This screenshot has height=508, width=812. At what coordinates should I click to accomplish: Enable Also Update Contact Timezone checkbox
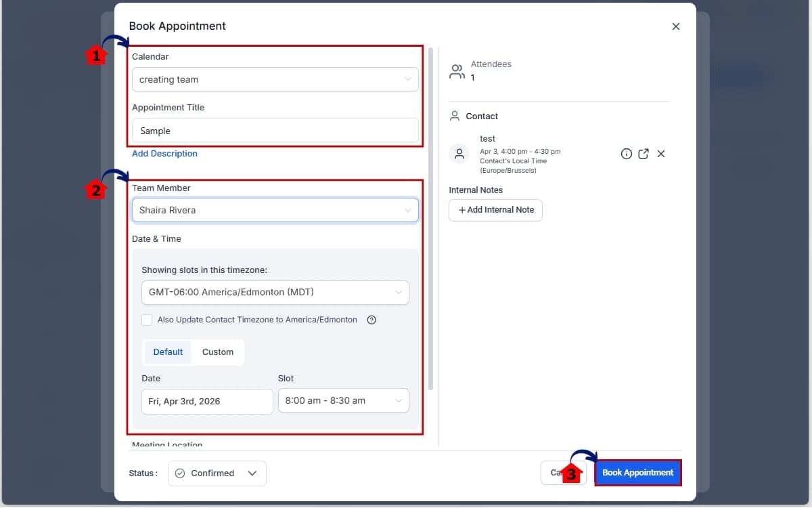click(x=147, y=320)
